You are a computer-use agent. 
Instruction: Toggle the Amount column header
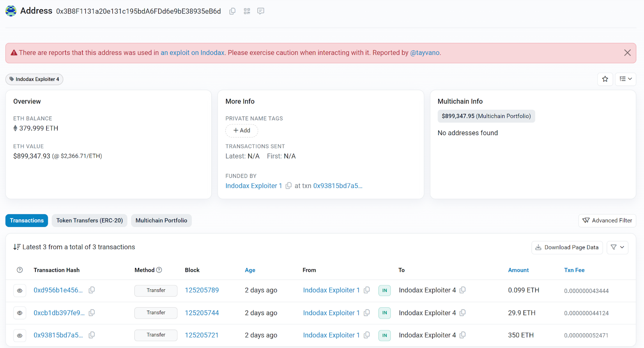[x=518, y=270]
